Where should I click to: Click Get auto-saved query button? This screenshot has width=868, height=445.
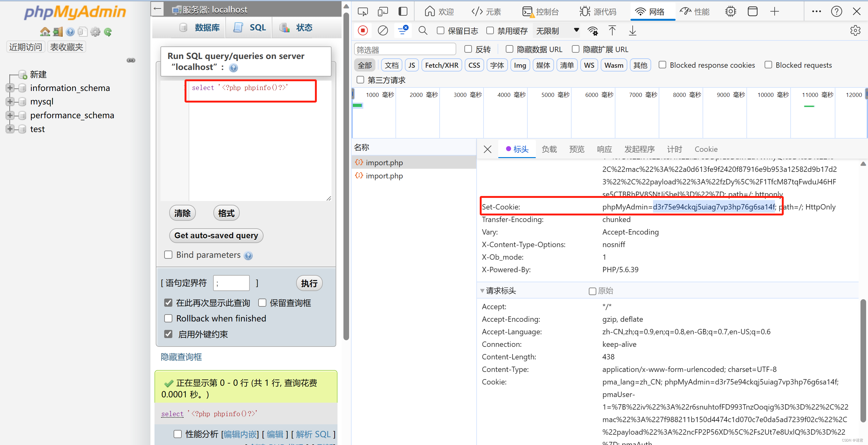point(216,235)
